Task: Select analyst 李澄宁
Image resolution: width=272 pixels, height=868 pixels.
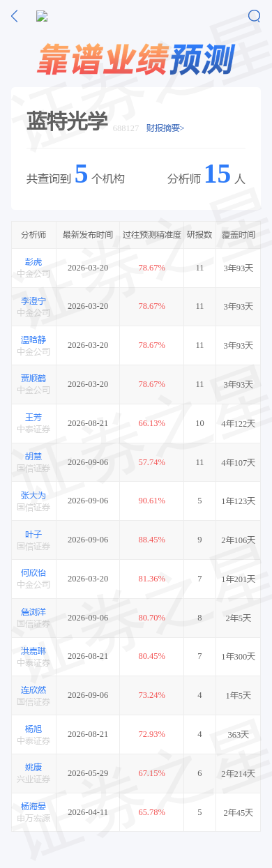Action: 33,301
